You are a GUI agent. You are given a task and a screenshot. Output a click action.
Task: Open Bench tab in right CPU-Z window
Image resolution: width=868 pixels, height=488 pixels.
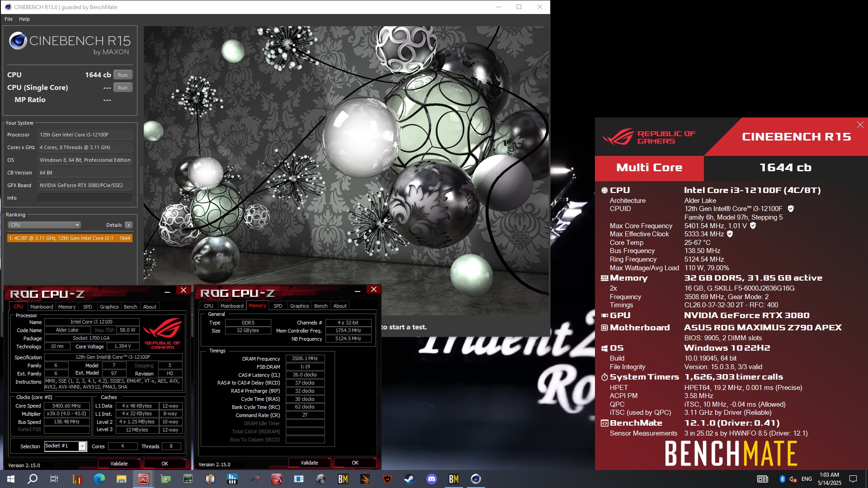321,306
